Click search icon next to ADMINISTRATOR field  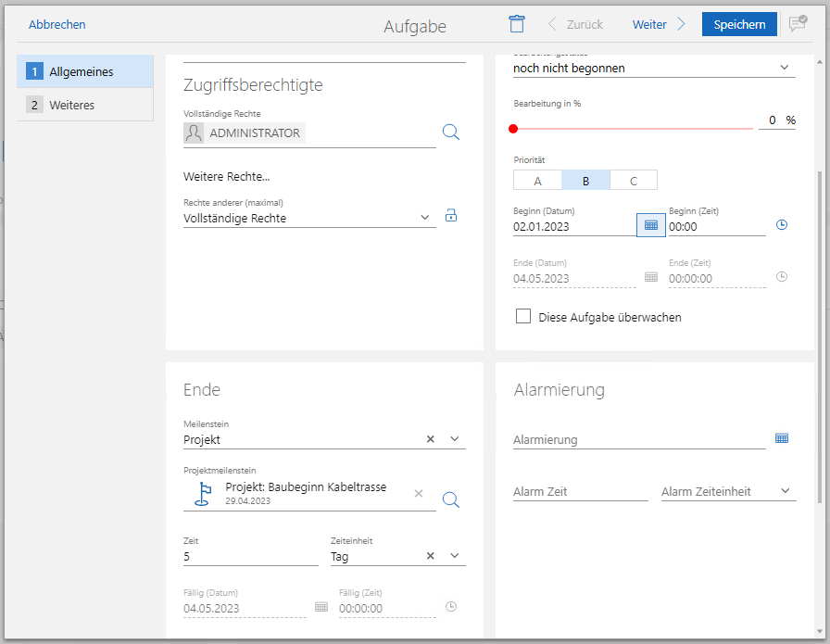point(450,133)
